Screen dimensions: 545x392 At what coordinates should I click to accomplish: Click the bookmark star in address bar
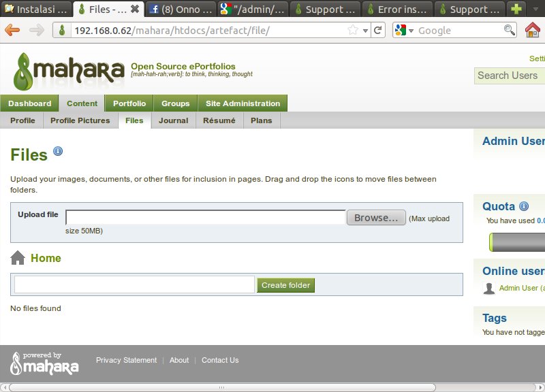[353, 30]
